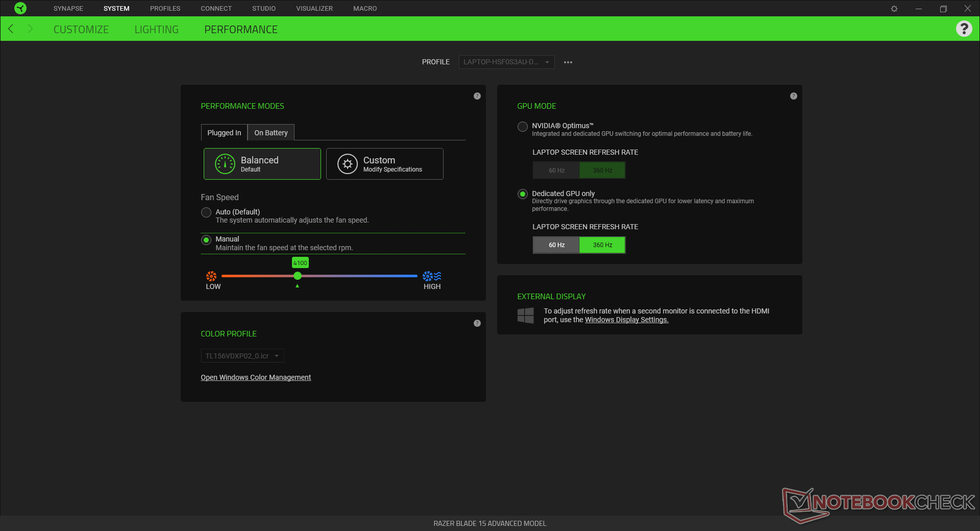Click the HIGH fan speed label

click(x=432, y=287)
